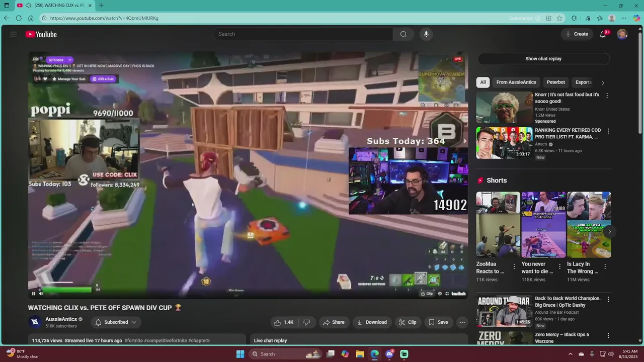Show hidden system tray icons chevron
Viewport: 644px width, 362px height.
571,354
